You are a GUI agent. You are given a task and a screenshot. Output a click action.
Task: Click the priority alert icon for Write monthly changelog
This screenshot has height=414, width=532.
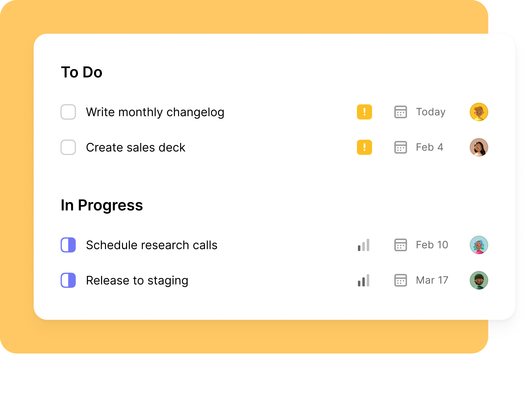pos(364,112)
